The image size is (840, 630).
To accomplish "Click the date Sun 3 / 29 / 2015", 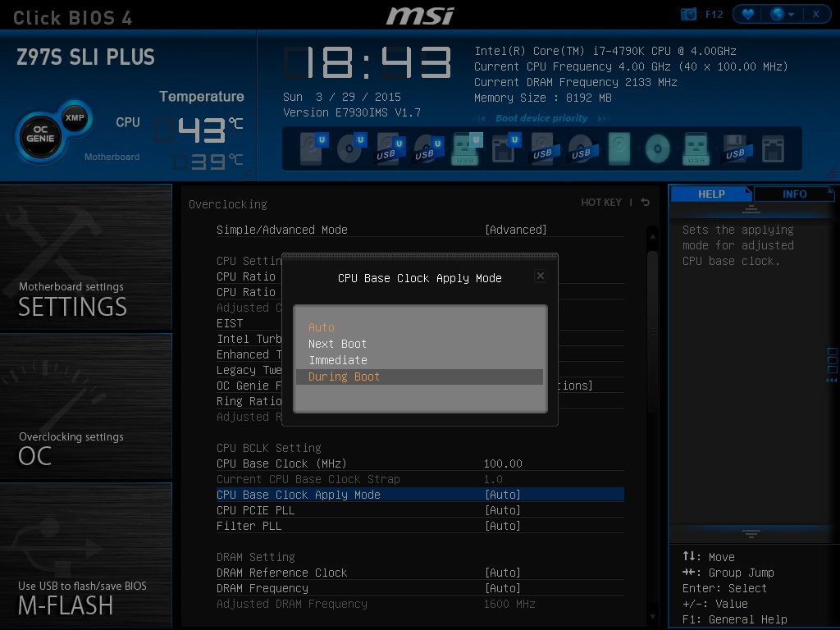I will click(x=342, y=97).
